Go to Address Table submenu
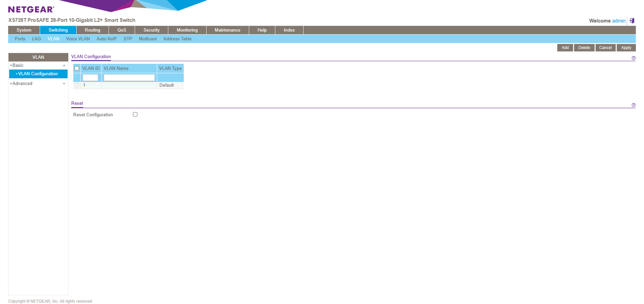 [177, 39]
